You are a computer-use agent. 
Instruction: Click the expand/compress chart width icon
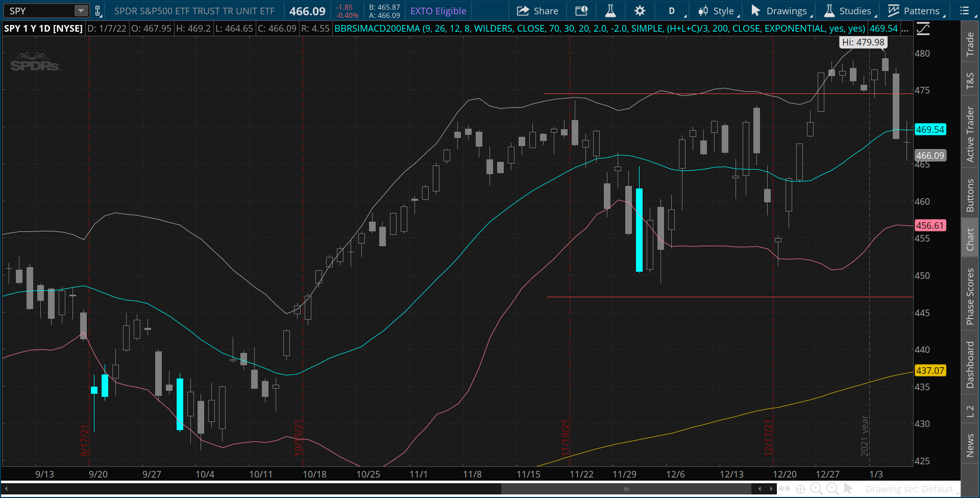point(785,489)
